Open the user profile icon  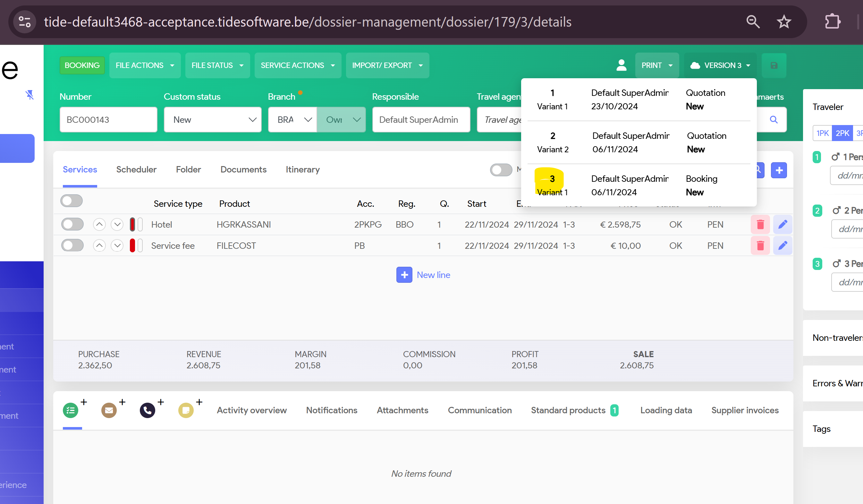click(621, 65)
